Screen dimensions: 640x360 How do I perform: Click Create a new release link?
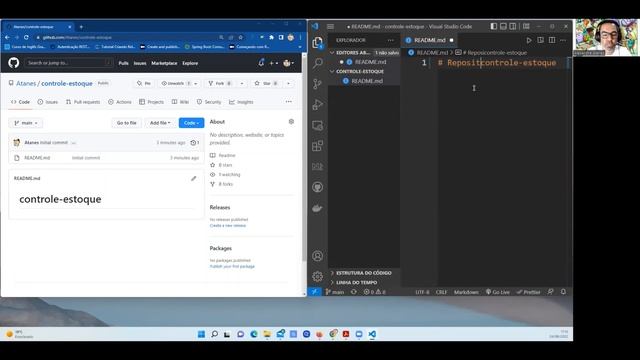[x=228, y=225]
